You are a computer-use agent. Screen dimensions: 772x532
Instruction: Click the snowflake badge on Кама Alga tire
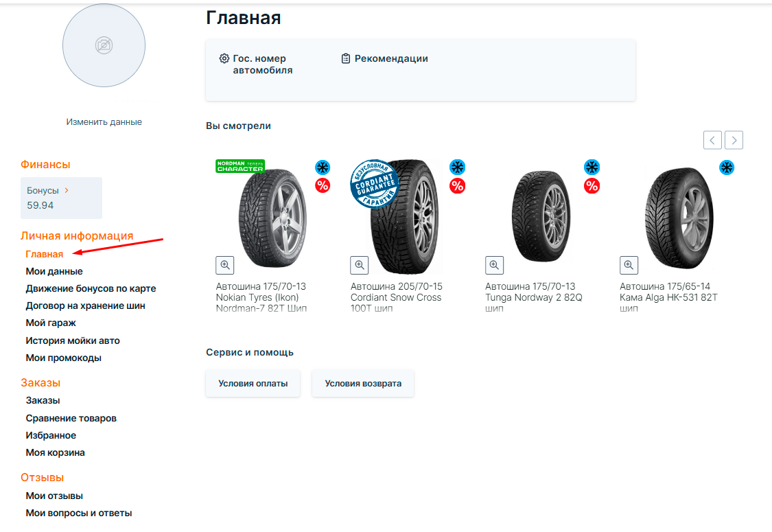point(727,167)
